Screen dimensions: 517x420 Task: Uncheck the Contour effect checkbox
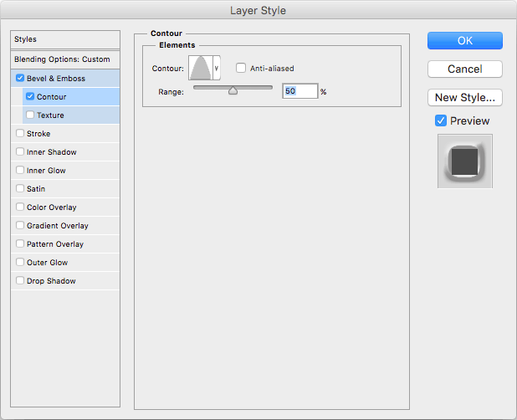click(x=30, y=96)
